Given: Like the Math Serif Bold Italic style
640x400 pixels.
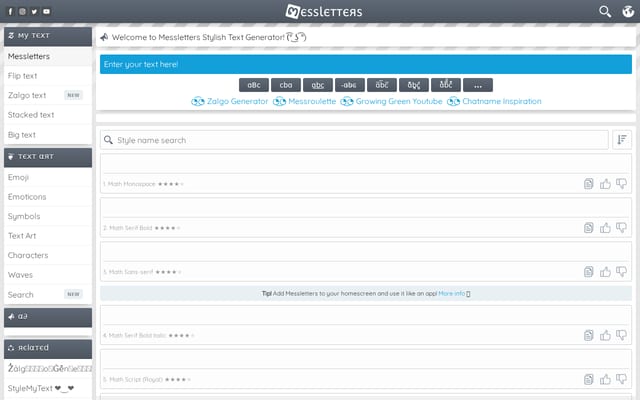Looking at the screenshot, I should pos(605,336).
